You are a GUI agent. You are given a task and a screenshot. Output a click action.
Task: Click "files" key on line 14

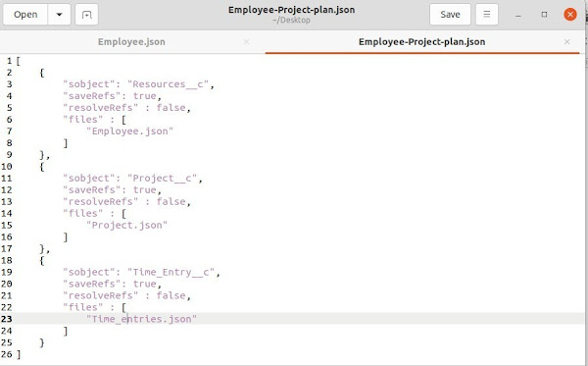click(83, 213)
